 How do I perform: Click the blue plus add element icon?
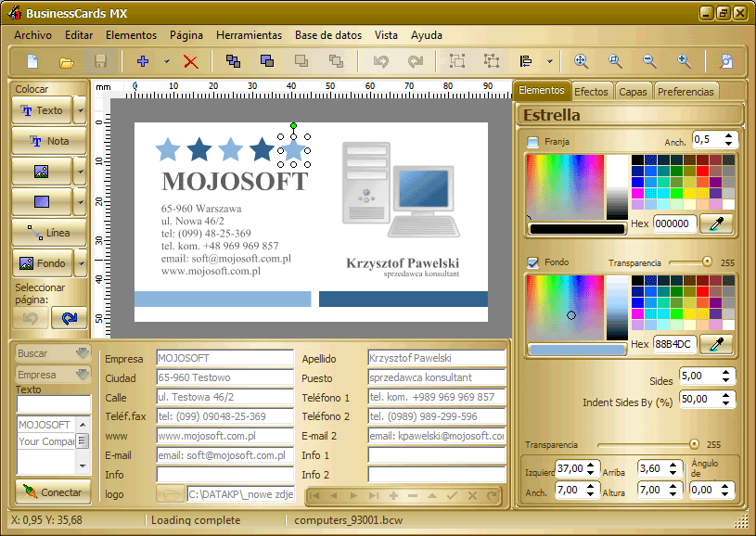(143, 61)
